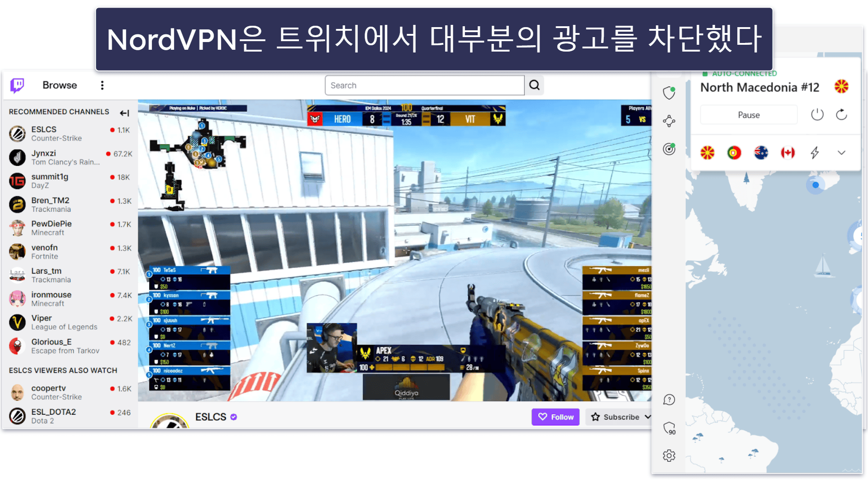The width and height of the screenshot is (868, 488).
Task: Reconnect using NordVPN refresh icon
Action: (x=841, y=114)
